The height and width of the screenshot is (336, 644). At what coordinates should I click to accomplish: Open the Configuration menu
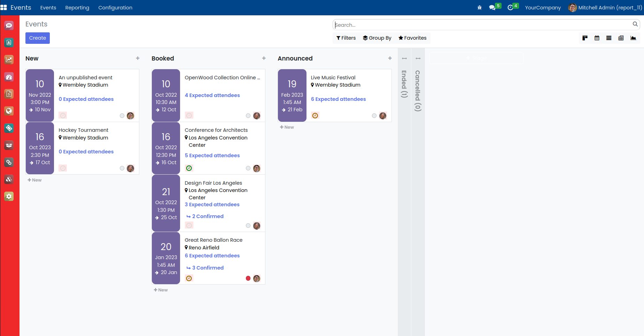pyautogui.click(x=115, y=8)
